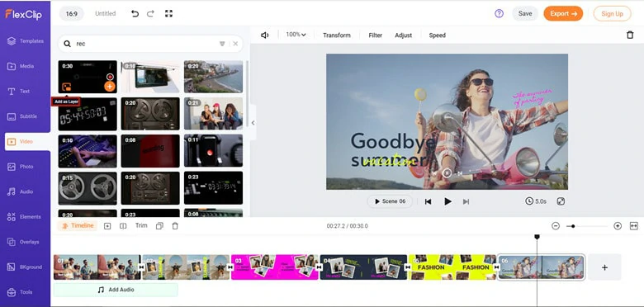Add the 0:30 clip with orange plus

point(109,86)
